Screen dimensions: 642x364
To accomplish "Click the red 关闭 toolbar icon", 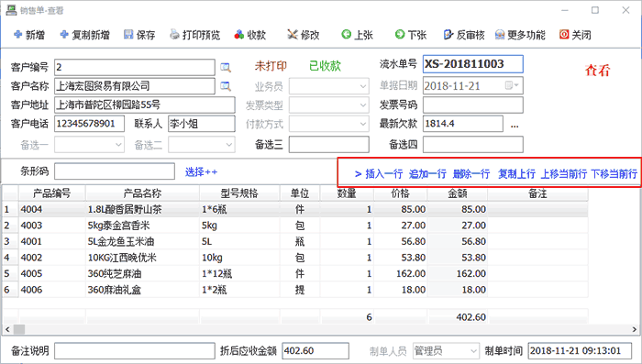I will point(564,35).
